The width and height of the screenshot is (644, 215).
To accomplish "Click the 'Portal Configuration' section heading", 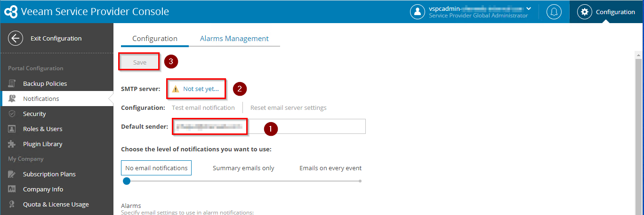I will 36,68.
